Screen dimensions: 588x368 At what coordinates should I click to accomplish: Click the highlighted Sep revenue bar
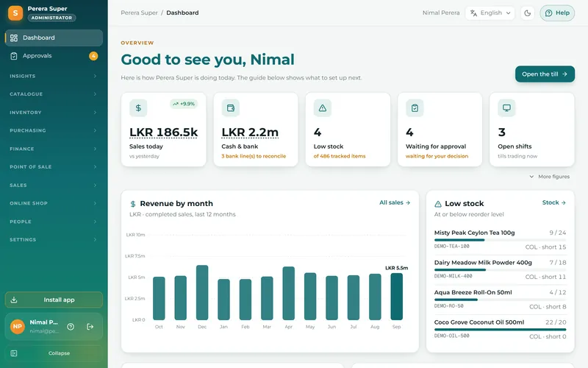396,297
